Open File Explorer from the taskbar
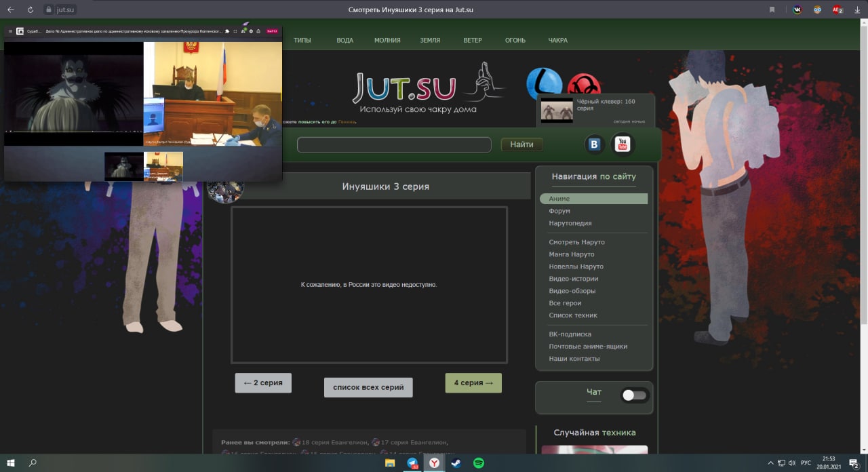This screenshot has width=868, height=472. click(x=390, y=463)
